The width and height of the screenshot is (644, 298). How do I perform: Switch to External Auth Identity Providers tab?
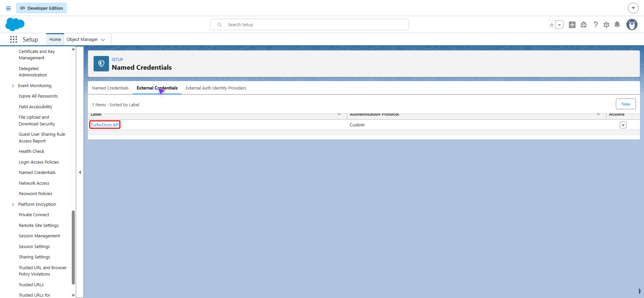point(216,88)
